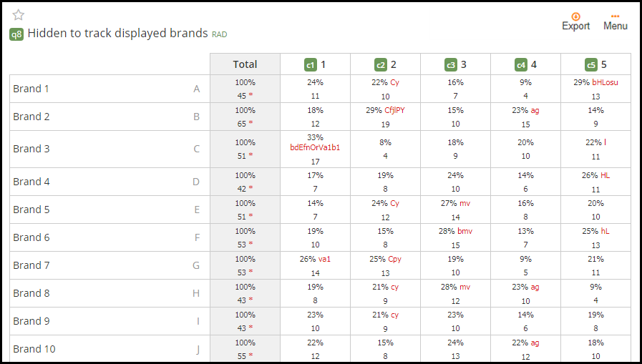Select the c2 column badge
Screen dimensions: 642x364
click(381, 64)
